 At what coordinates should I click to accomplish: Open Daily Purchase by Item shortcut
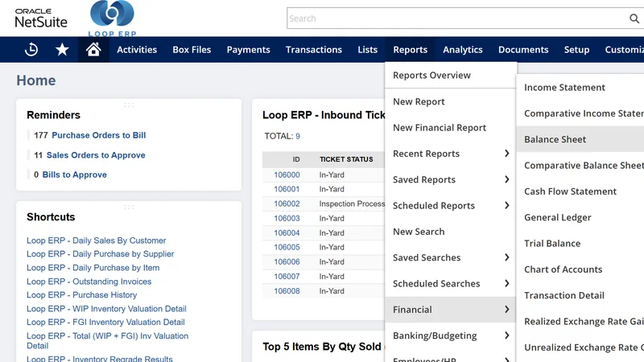tap(93, 268)
